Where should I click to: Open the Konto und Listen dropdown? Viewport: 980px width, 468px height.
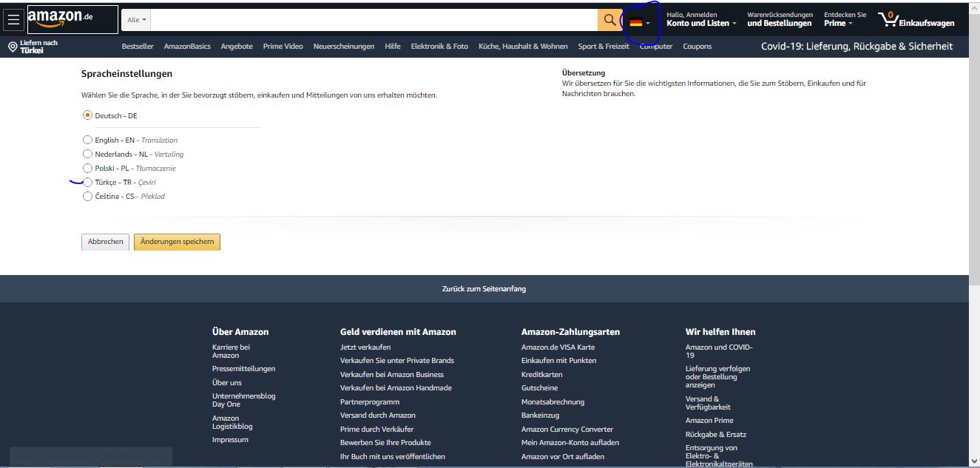click(701, 19)
